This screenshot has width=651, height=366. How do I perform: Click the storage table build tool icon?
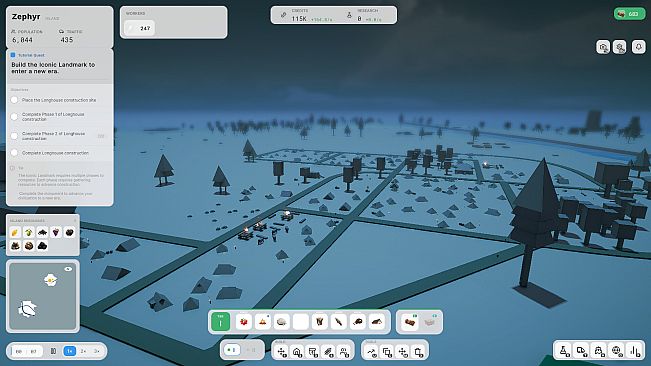pyautogui.click(x=313, y=352)
